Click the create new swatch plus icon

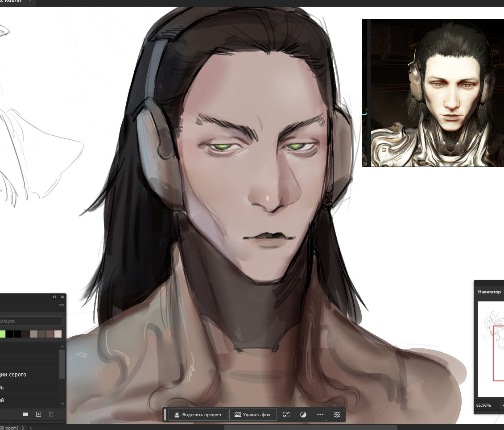click(38, 414)
